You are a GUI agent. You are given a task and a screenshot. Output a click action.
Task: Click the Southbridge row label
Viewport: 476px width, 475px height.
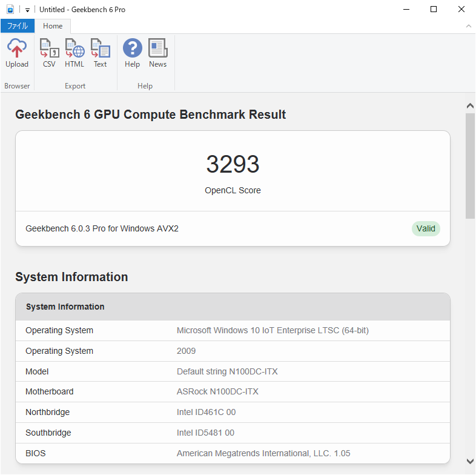(x=48, y=433)
